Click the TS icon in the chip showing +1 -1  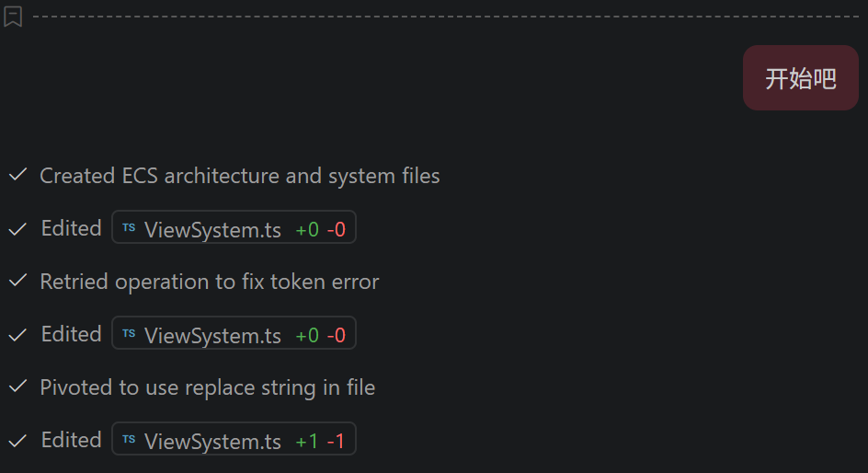click(x=129, y=440)
